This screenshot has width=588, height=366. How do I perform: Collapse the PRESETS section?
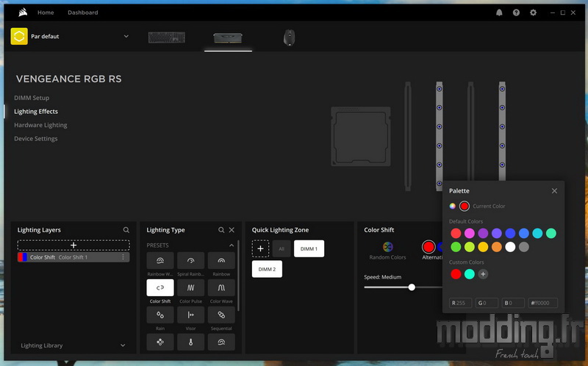click(232, 245)
